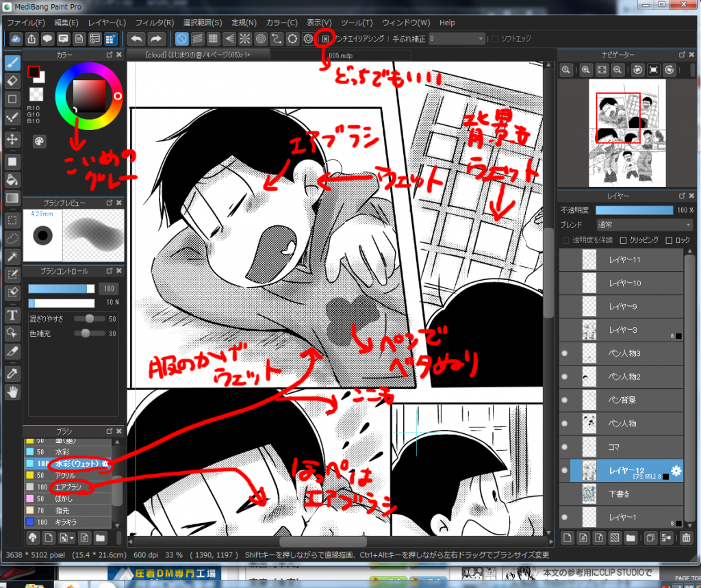Zoom out with Navigator magnifier minus

point(617,70)
